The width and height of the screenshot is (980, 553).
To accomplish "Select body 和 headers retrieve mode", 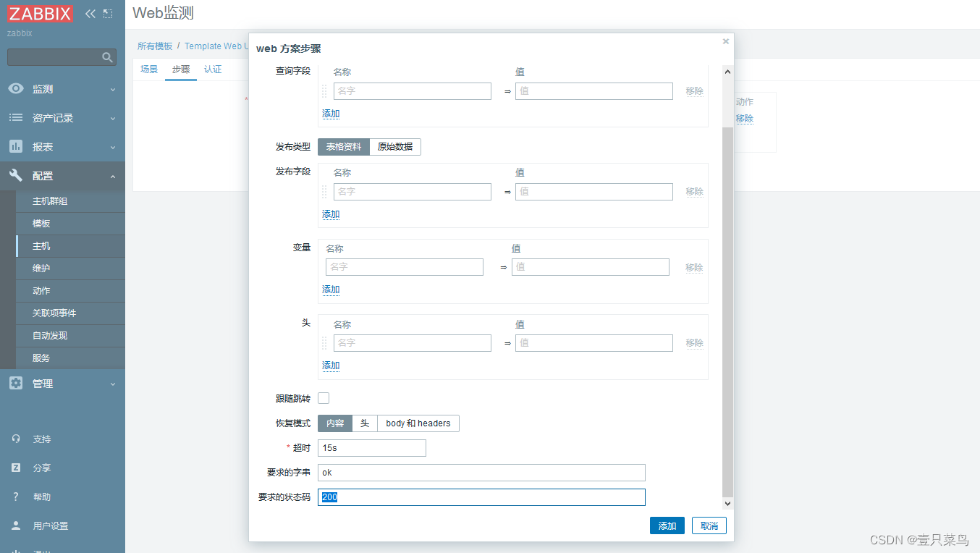I will pyautogui.click(x=418, y=423).
